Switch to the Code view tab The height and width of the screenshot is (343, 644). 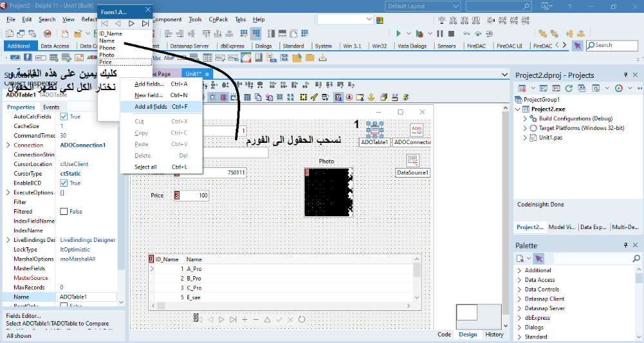tap(444, 335)
